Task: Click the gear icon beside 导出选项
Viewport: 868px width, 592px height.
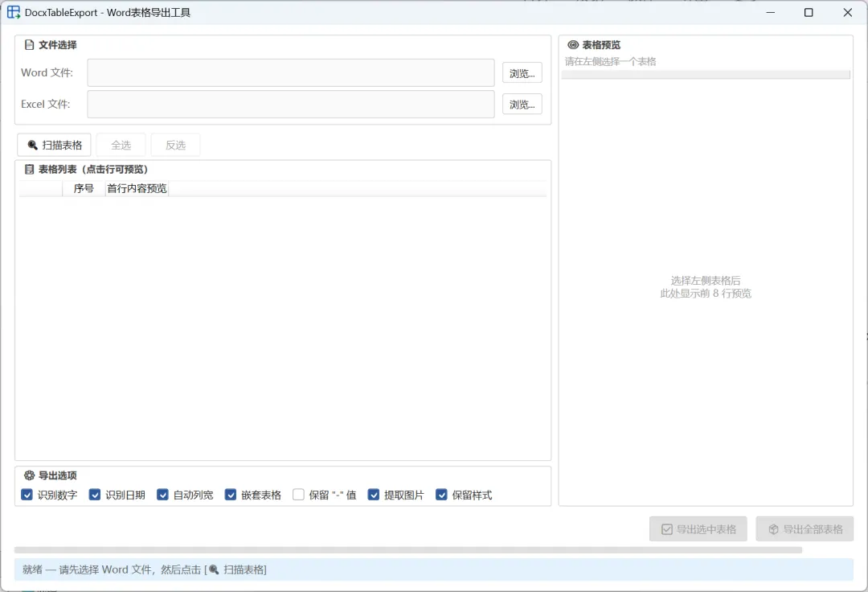Action: coord(30,475)
